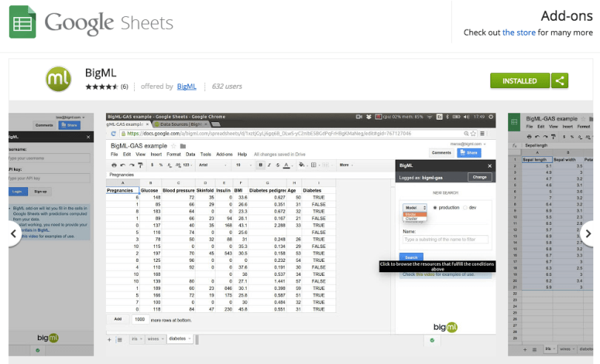Viewport: 600px width, 364px height.
Task: Open the Model resource type dropdown
Action: 412,208
